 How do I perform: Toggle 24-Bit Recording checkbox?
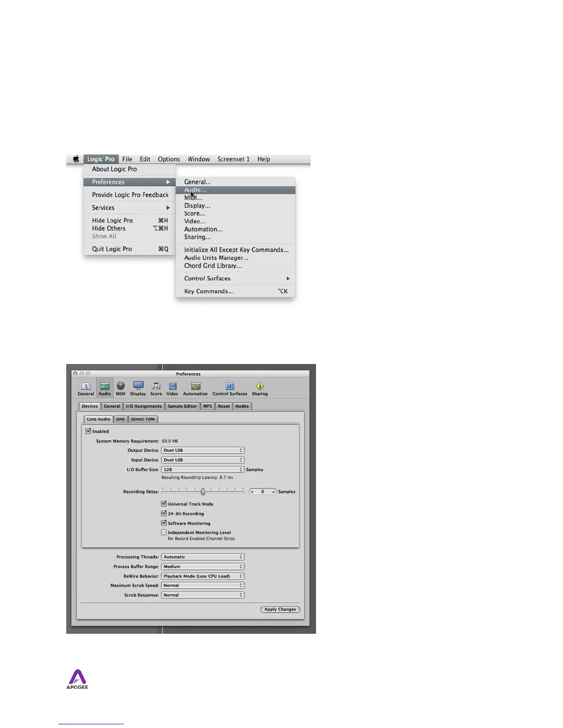(x=164, y=513)
